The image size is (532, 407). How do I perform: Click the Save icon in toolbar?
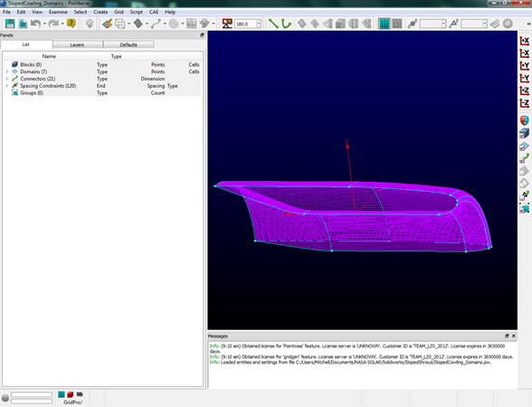[10, 24]
